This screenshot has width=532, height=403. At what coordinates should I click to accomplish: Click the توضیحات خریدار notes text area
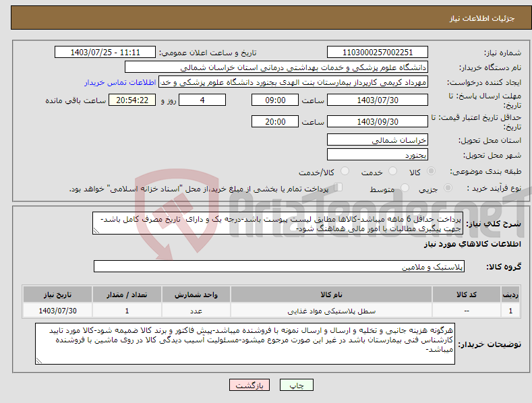pyautogui.click(x=245, y=344)
